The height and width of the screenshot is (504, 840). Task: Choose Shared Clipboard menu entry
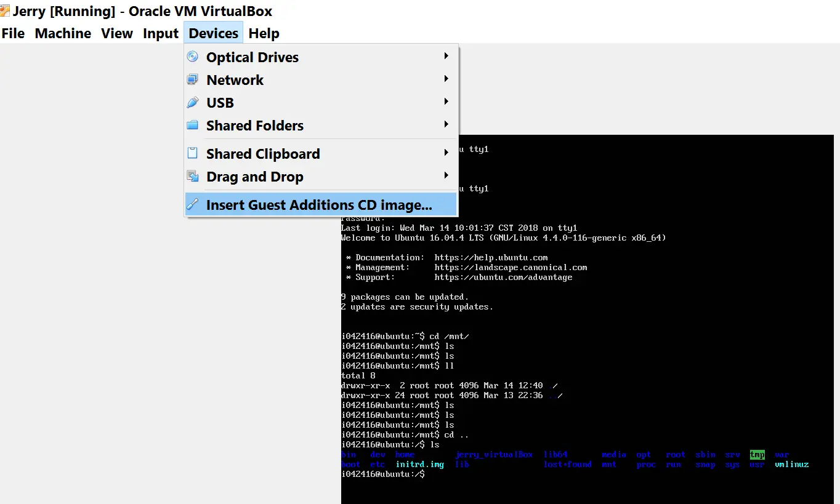pyautogui.click(x=321, y=153)
